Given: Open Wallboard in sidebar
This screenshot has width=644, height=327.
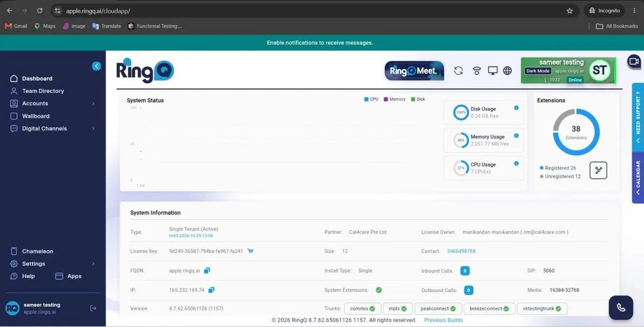Looking at the screenshot, I should pos(36,116).
